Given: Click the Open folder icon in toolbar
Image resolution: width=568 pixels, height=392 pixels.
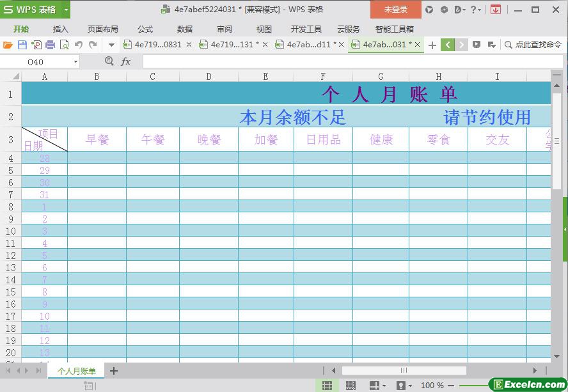Looking at the screenshot, I should tap(8, 45).
